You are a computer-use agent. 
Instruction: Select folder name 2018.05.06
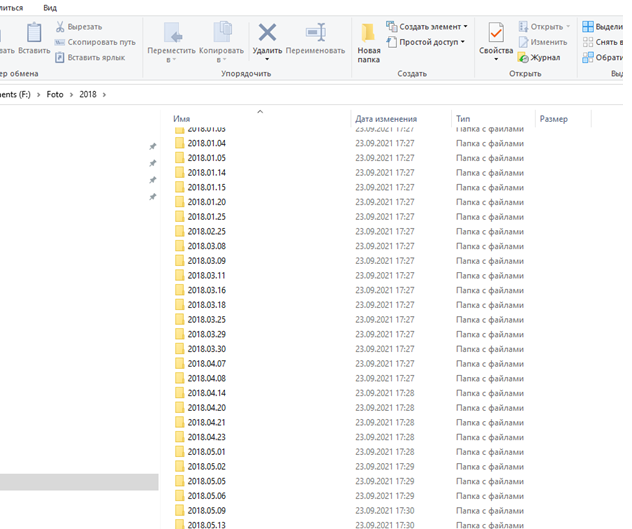[206, 496]
